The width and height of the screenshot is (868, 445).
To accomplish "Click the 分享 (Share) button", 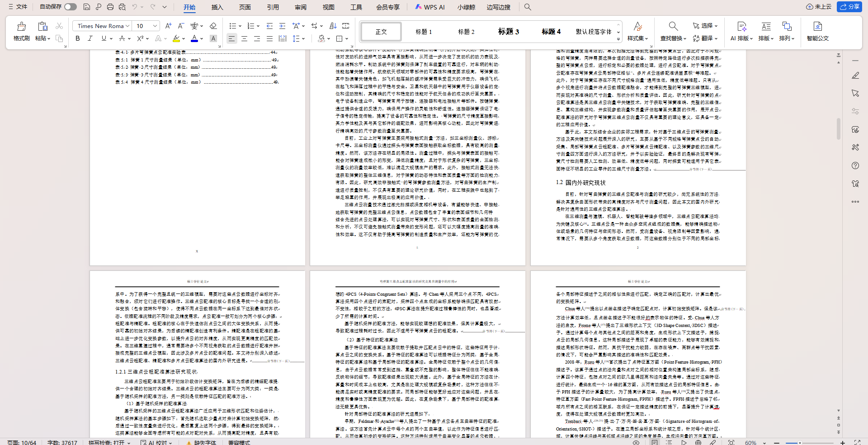I will [x=849, y=7].
